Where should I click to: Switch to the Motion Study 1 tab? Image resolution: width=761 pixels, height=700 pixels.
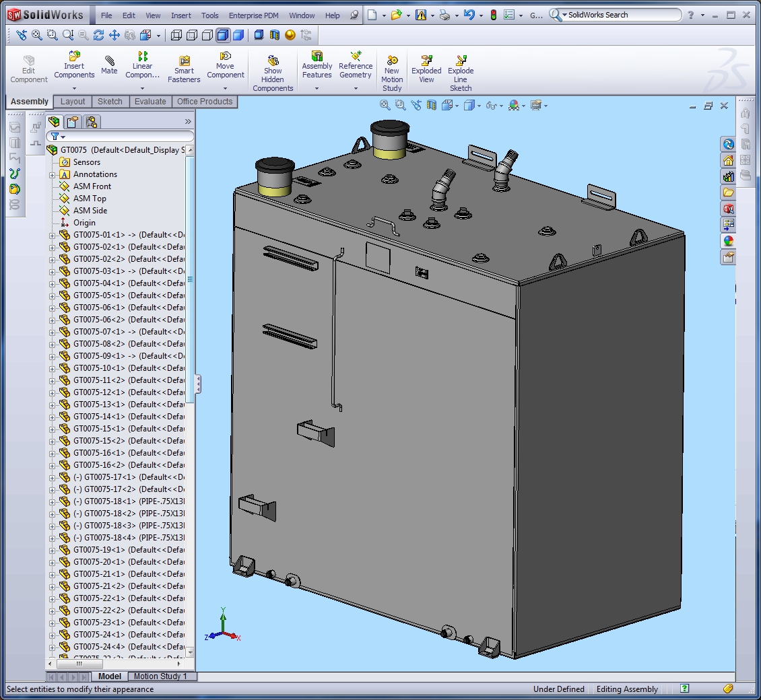pos(161,676)
